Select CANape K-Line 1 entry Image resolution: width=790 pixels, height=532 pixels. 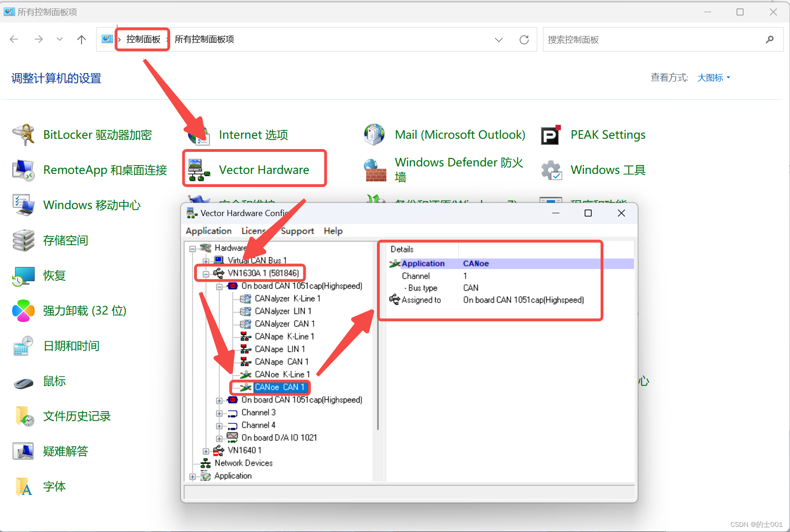tap(285, 337)
